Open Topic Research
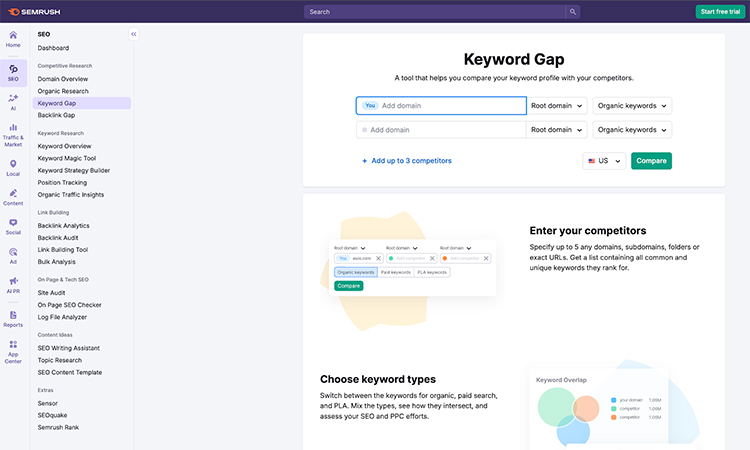This screenshot has height=450, width=750. (x=59, y=360)
